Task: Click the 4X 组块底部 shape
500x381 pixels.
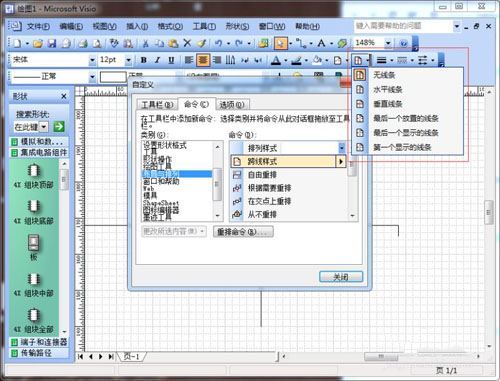Action: [33, 212]
